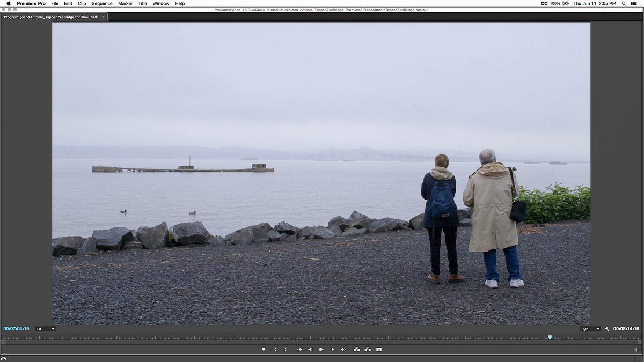The height and width of the screenshot is (362, 644).
Task: Open the playback resolution 1/2 dropdown
Action: click(x=590, y=329)
